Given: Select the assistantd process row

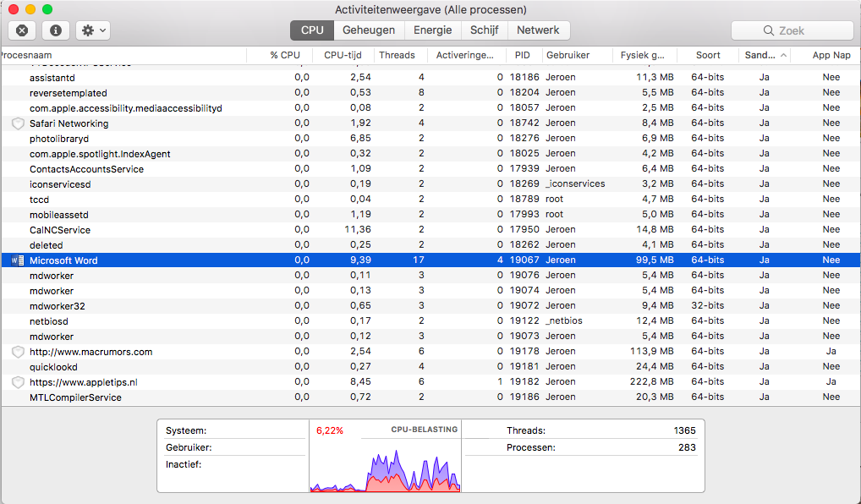Looking at the screenshot, I should click(430, 78).
